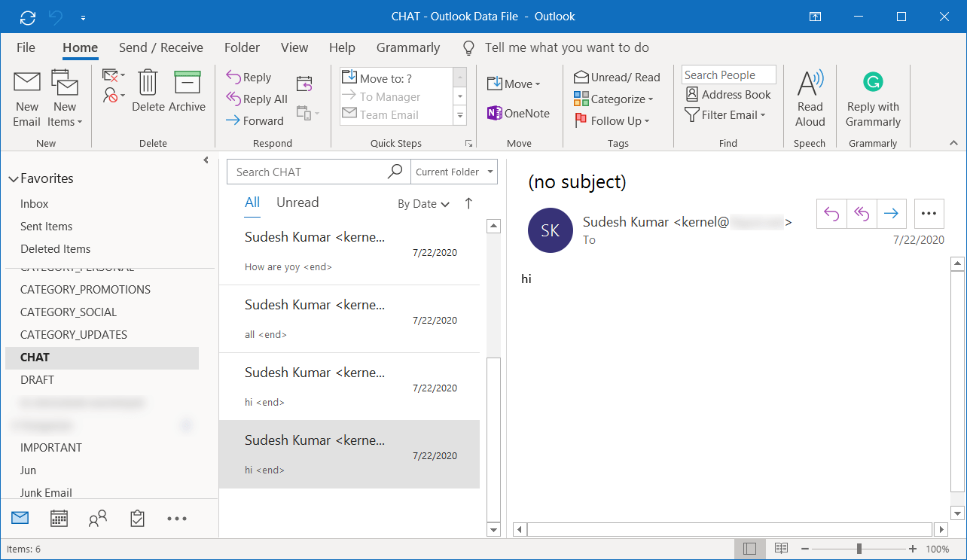Collapse the folder pane with arrow
This screenshot has width=967, height=560.
[x=206, y=160]
